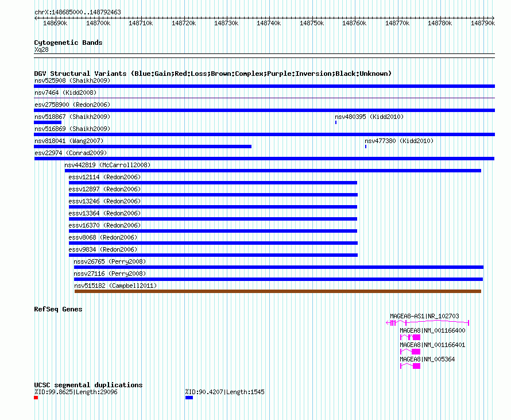The image size is (511, 420).
Task: Click the esv22974 (Conrad2009) label
Action: pos(71,153)
